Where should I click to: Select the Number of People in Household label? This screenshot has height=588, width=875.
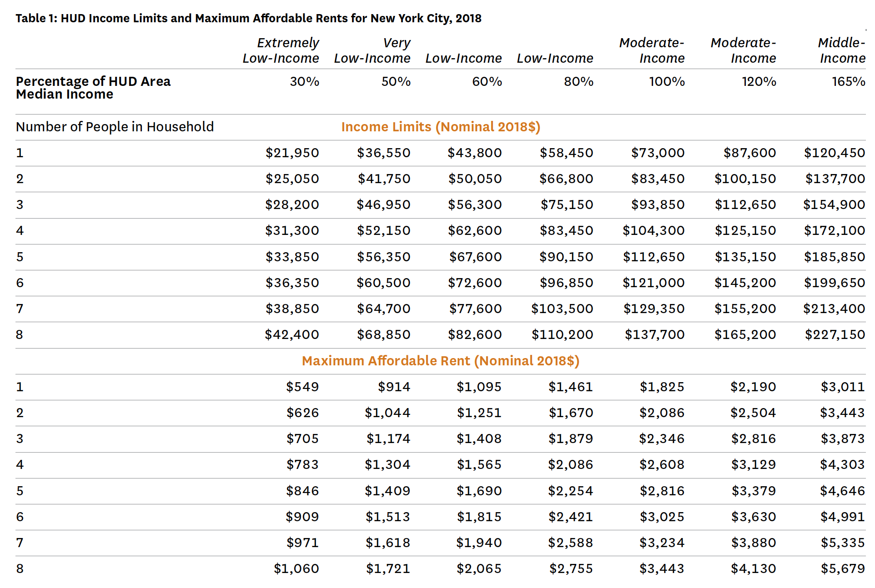coord(115,127)
